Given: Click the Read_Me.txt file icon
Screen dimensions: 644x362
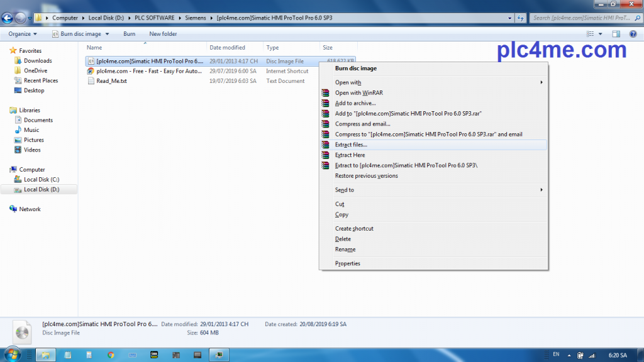Looking at the screenshot, I should pyautogui.click(x=91, y=81).
